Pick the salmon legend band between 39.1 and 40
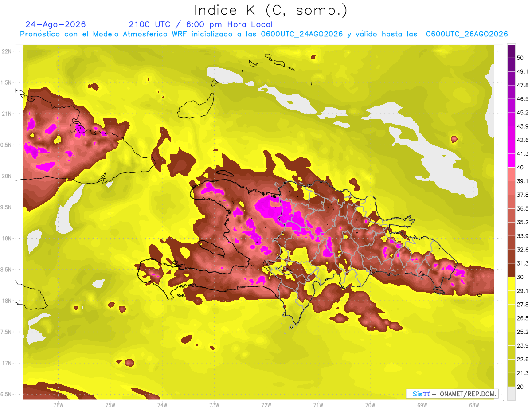This screenshot has width=532, height=411. 512,174
